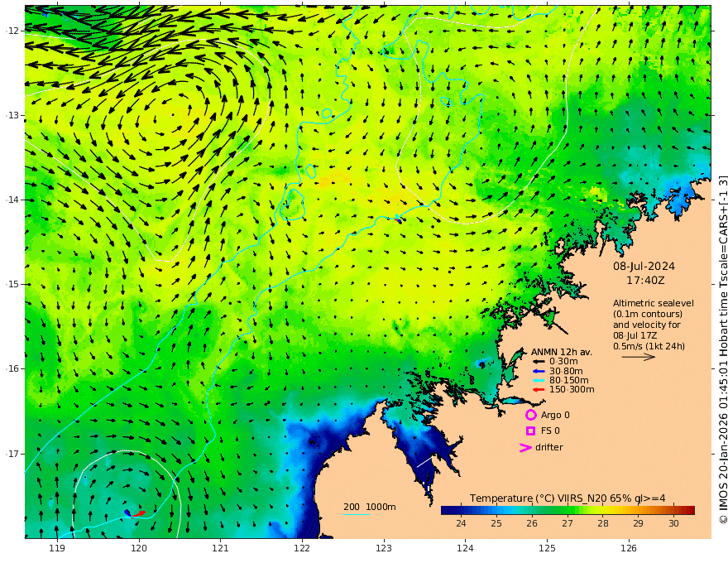The image size is (728, 563).
Task: Click longitude axis label 125
Action: 547,549
